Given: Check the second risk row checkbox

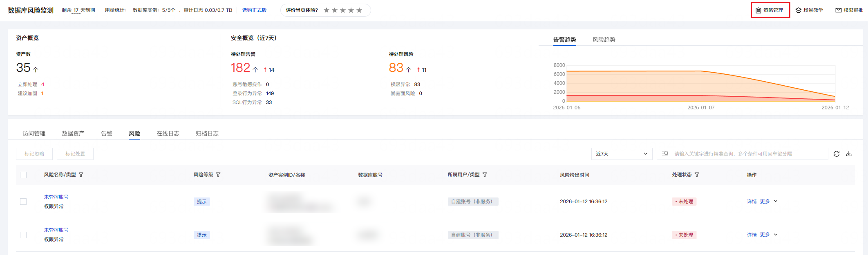Looking at the screenshot, I should [23, 235].
